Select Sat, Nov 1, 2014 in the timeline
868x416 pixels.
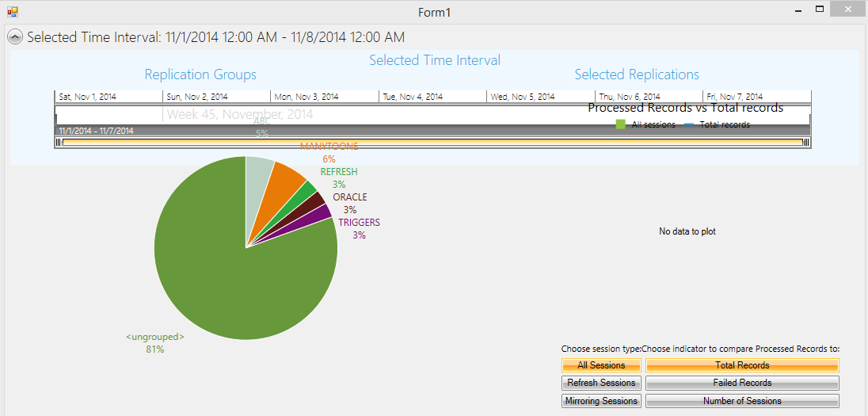[x=109, y=97]
